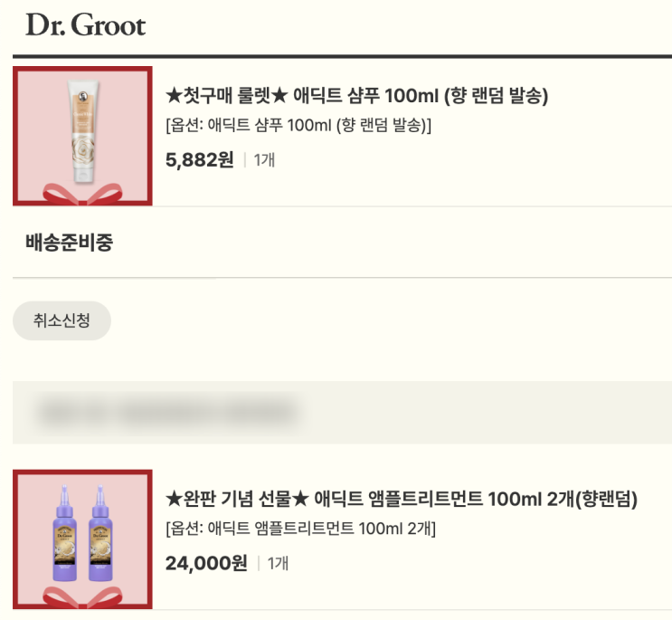Click the red ribbon bow under shampoo image
This screenshot has width=672, height=620.
pyautogui.click(x=82, y=194)
